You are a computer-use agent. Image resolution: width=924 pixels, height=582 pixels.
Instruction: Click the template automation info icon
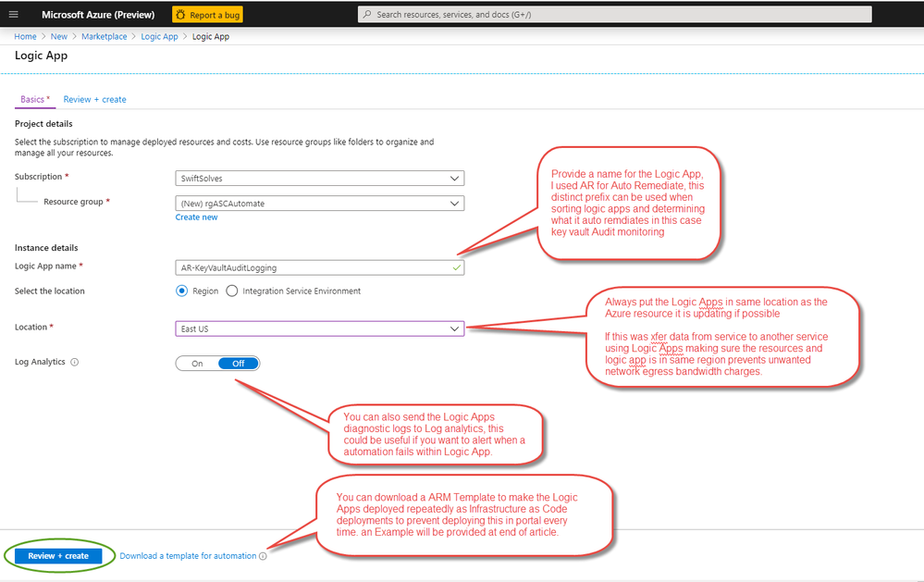coord(263,556)
